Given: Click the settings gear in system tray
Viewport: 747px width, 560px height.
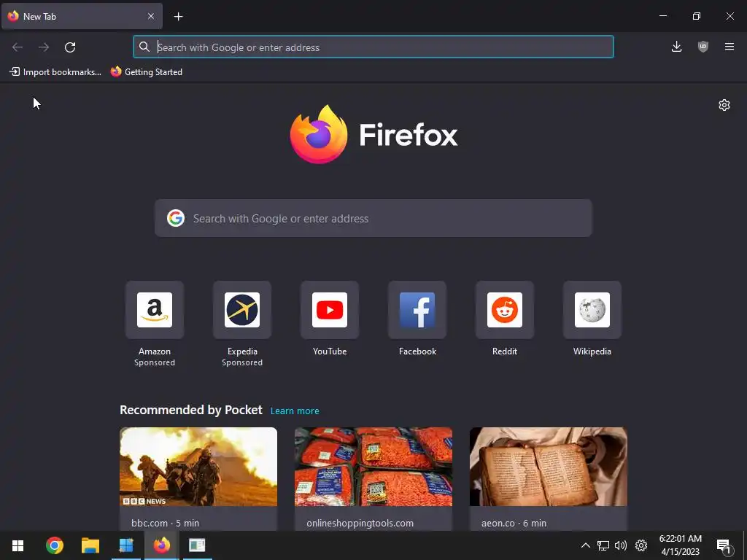Looking at the screenshot, I should click(x=641, y=545).
